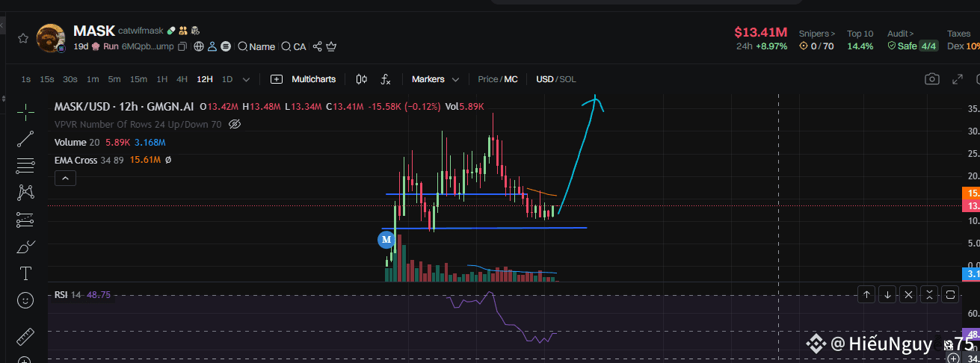Expand the timeframe list chevron
980x363 pixels.
click(x=247, y=79)
